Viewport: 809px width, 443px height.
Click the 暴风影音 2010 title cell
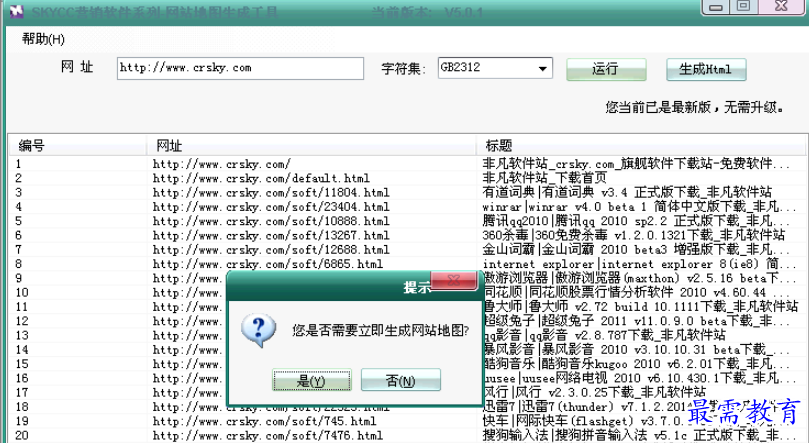[636, 350]
